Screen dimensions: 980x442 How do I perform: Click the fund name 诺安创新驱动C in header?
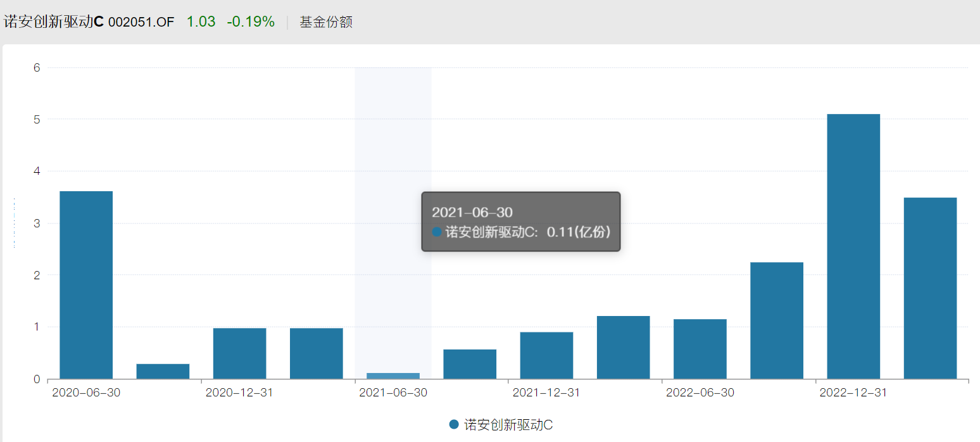point(53,22)
